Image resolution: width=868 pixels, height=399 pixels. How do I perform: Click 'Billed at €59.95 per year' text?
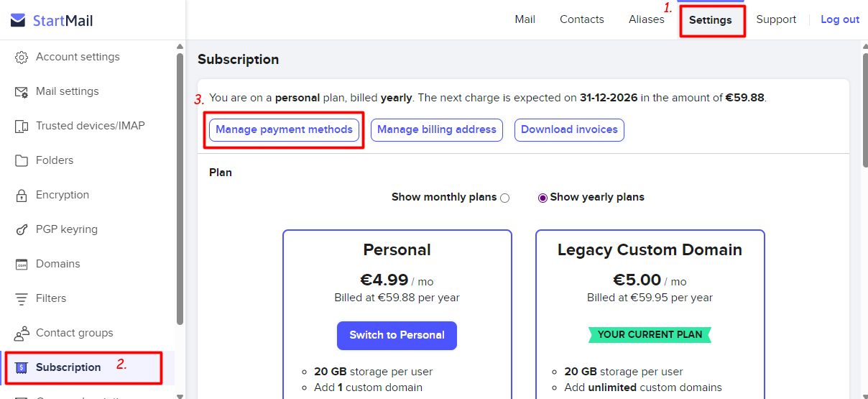tap(650, 298)
